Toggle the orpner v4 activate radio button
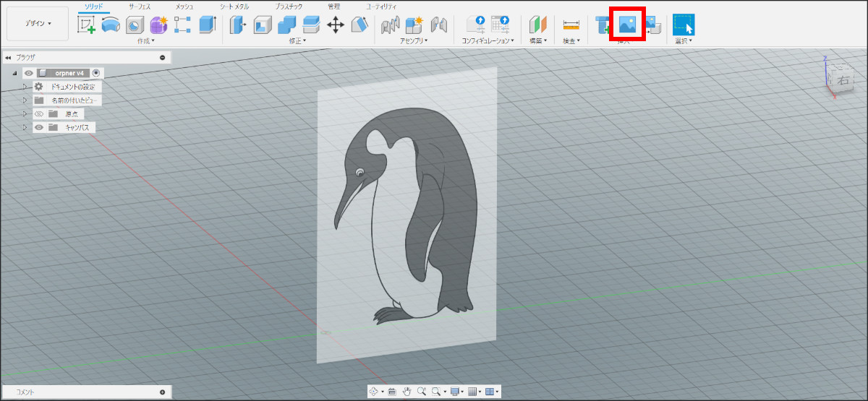 (96, 73)
